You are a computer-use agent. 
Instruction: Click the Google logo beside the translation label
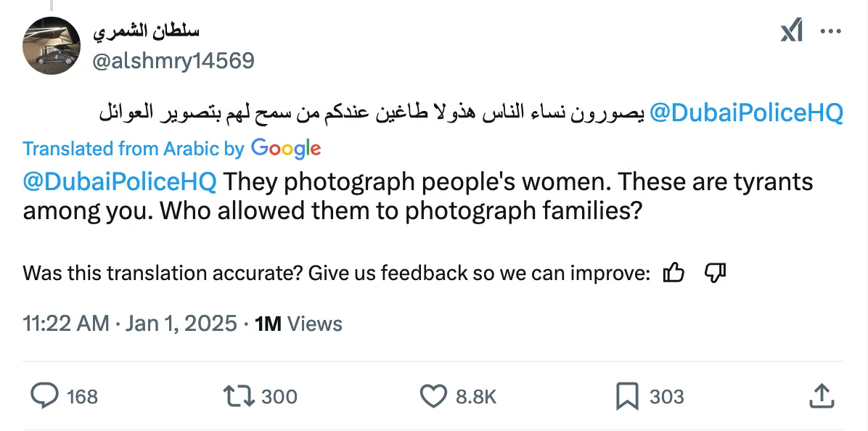pyautogui.click(x=286, y=149)
